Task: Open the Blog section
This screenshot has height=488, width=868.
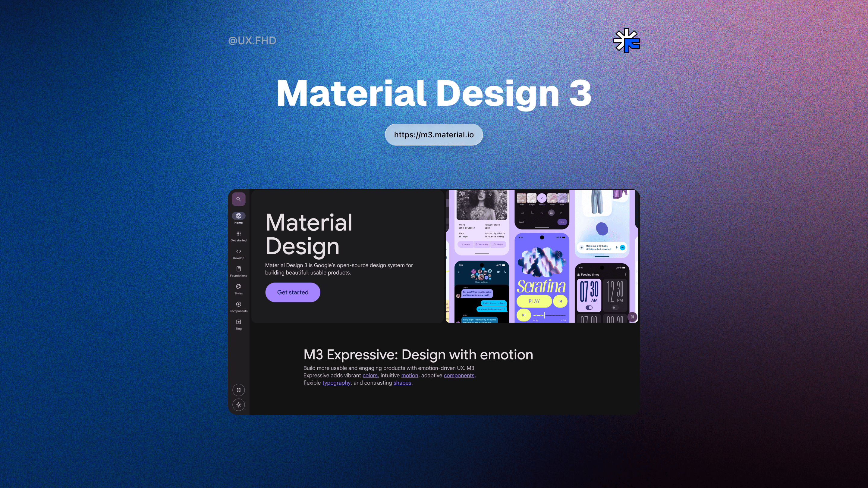Action: coord(238,322)
